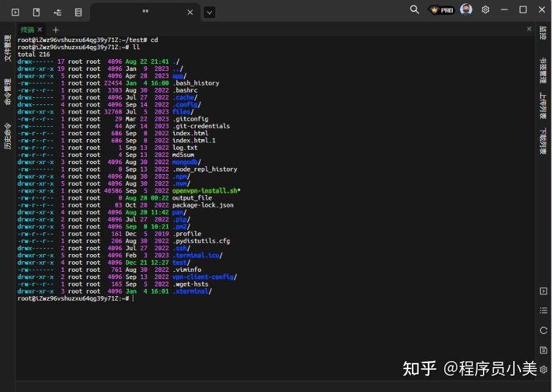Viewport: 552px width, 392px height.
Task: Click the app/ directory name
Action: point(179,76)
